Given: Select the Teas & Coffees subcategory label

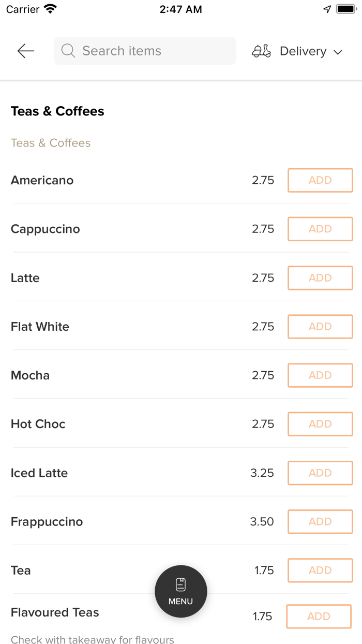Looking at the screenshot, I should (x=51, y=143).
